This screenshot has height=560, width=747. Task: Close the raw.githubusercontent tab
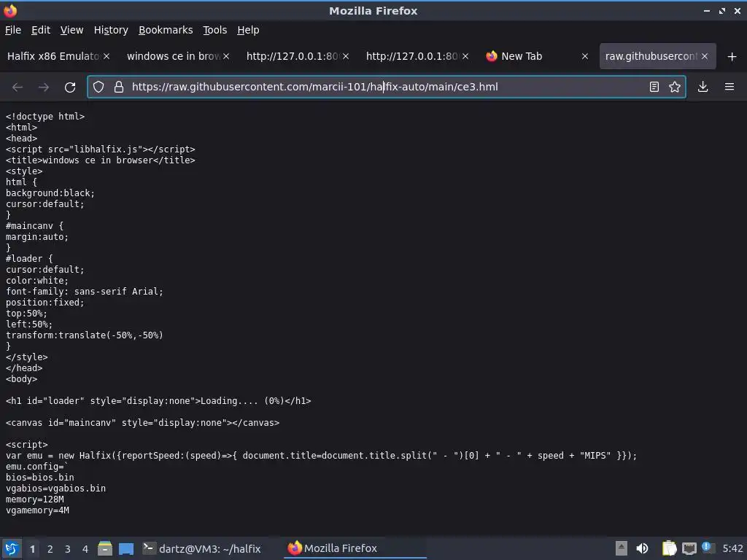click(705, 56)
